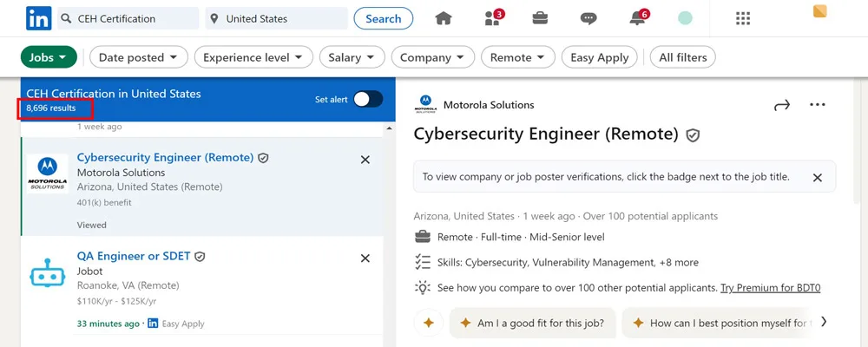Open the Jobs filter dropdown
The image size is (868, 347).
point(49,57)
